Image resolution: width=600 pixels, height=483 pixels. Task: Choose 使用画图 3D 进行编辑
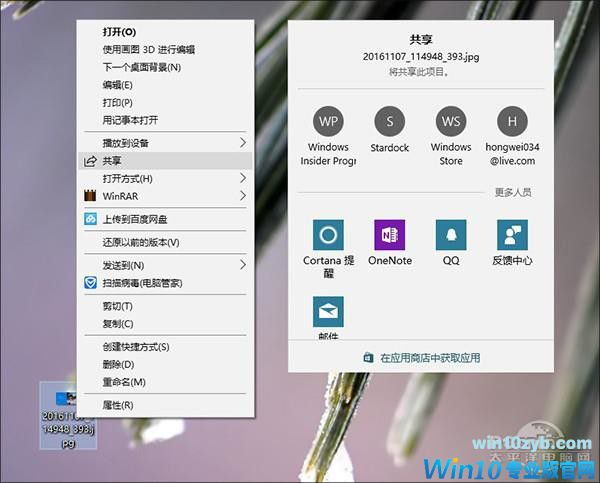[165, 49]
